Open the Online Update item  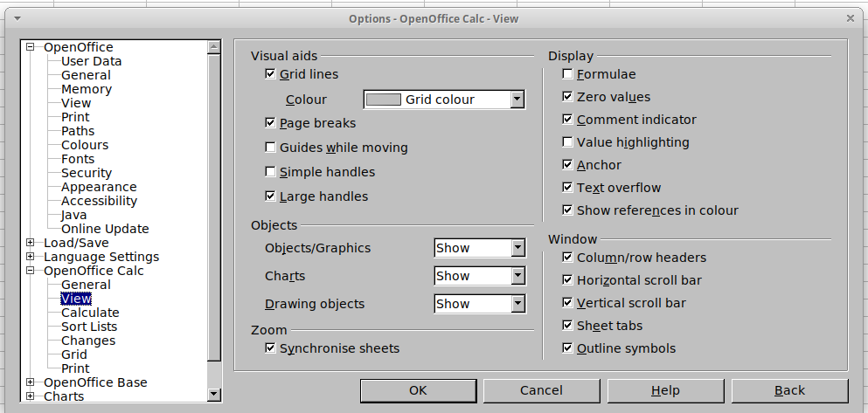105,229
